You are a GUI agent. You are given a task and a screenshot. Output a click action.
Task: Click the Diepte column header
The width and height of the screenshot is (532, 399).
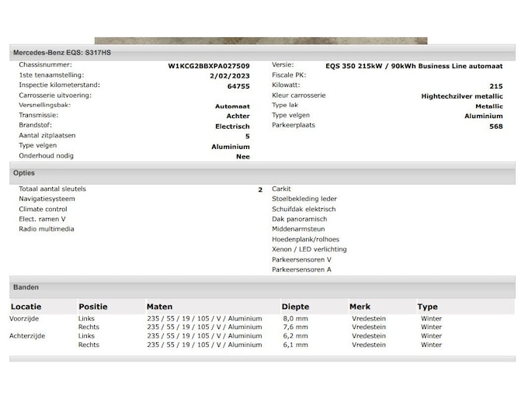click(x=295, y=307)
